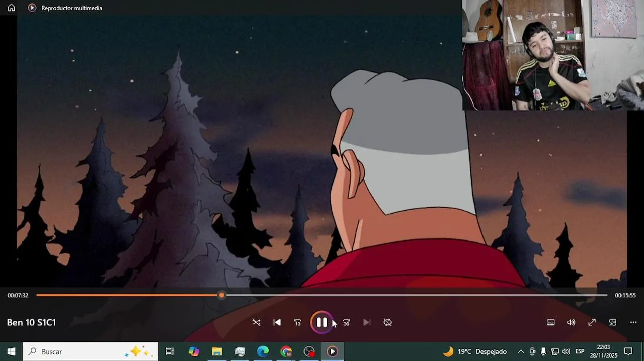Open the Windows Start menu
This screenshot has width=644, height=361.
[x=11, y=351]
